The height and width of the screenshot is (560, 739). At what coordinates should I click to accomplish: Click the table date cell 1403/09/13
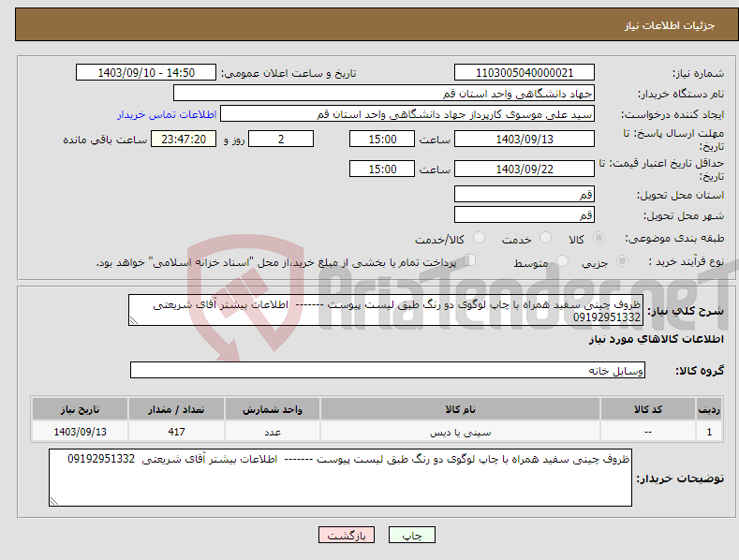tap(81, 432)
